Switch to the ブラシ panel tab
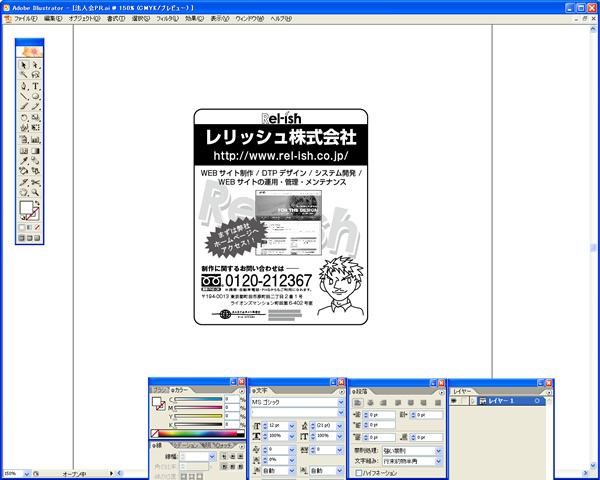The height and width of the screenshot is (480, 600). pos(158,390)
